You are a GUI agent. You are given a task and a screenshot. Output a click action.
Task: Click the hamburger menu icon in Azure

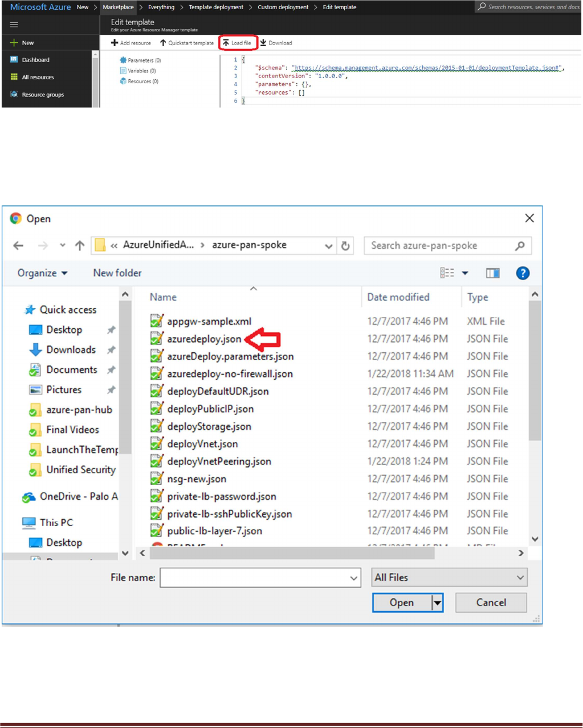[x=14, y=25]
